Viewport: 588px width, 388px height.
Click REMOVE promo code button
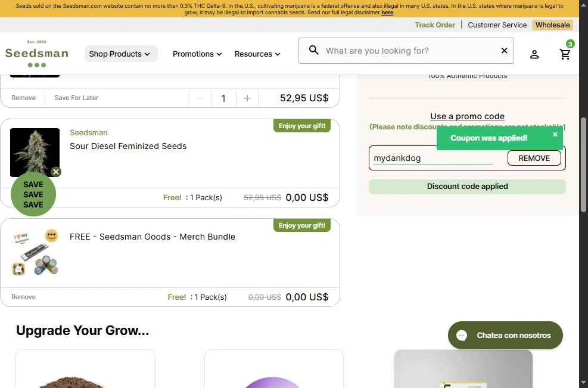534,158
